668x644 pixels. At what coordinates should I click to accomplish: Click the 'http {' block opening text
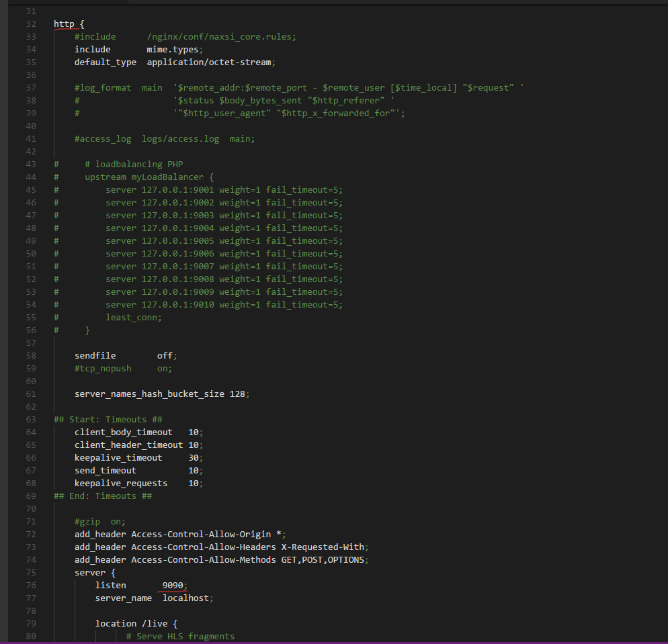pyautogui.click(x=69, y=24)
